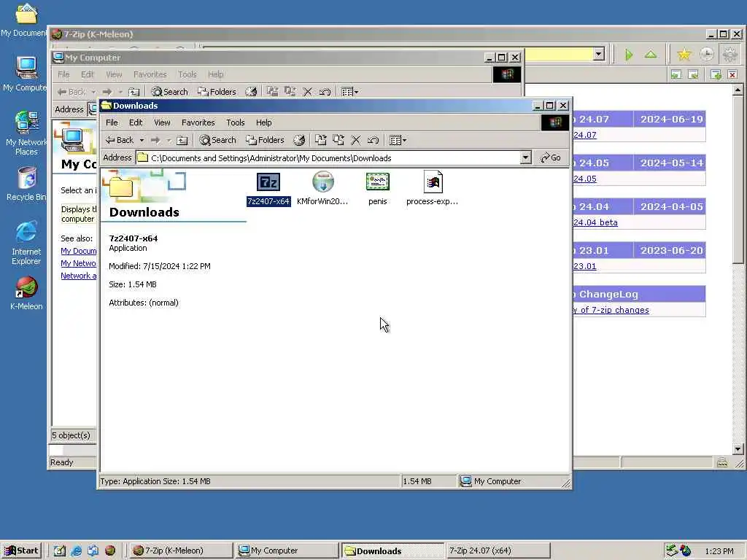Select the certificate file icon in Downloads

(377, 189)
